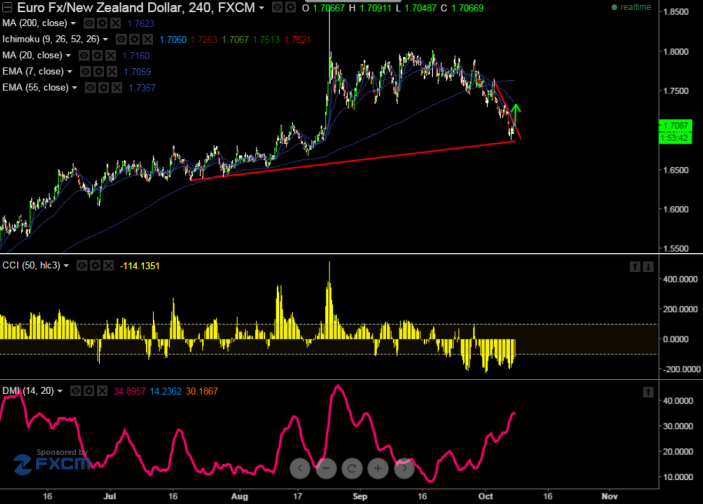
Task: Remove the EMA (7, close) indicator
Action: click(x=112, y=72)
